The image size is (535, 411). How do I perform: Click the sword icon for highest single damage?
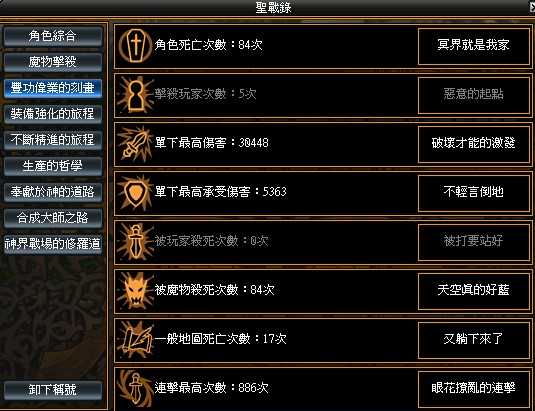[x=135, y=144]
